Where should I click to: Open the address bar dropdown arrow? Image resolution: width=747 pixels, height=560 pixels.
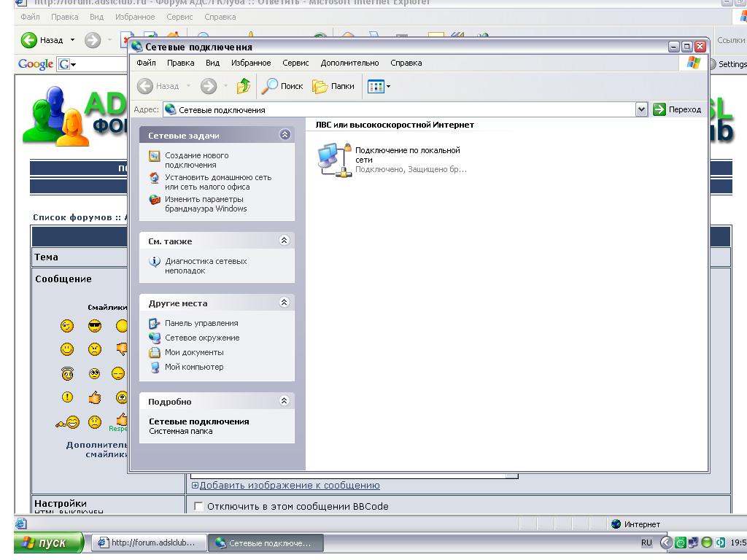click(x=641, y=109)
